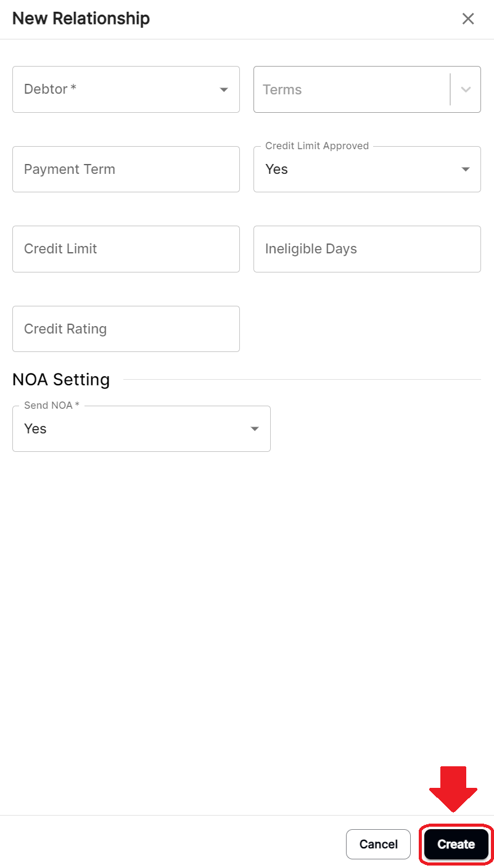This screenshot has height=868, width=494.
Task: Click the Debtor dropdown arrow icon
Action: tap(223, 89)
